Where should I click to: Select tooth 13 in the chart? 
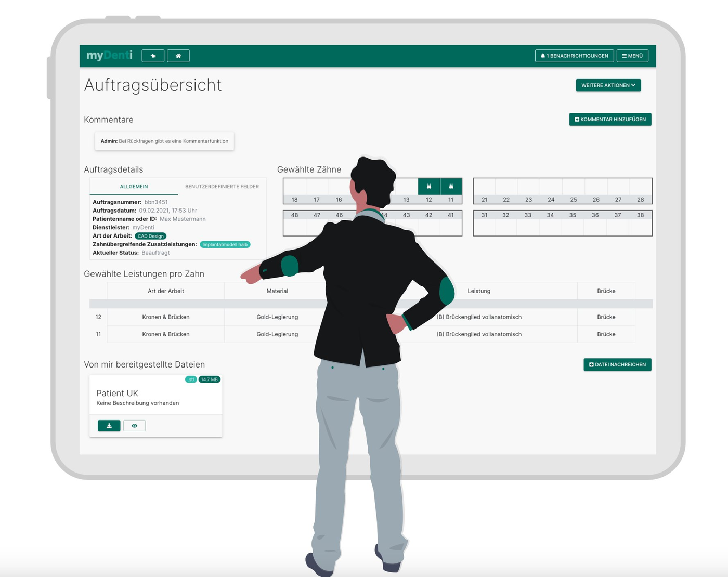click(x=407, y=191)
